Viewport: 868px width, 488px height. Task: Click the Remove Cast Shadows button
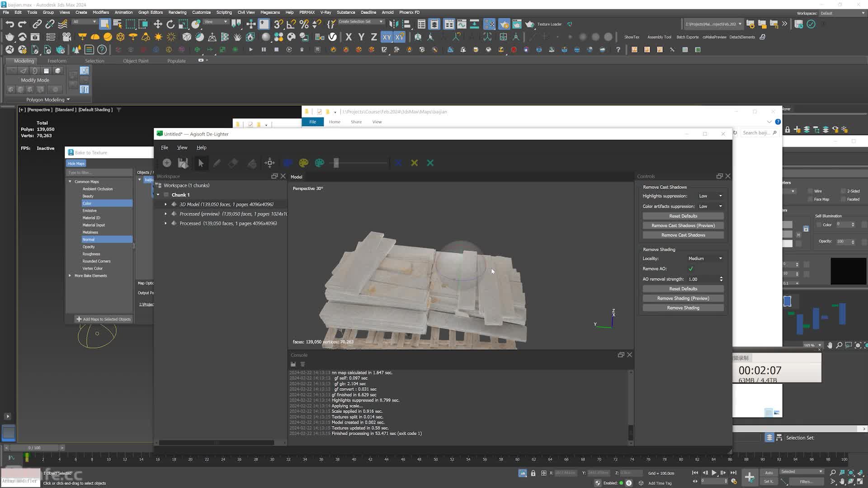pyautogui.click(x=683, y=235)
